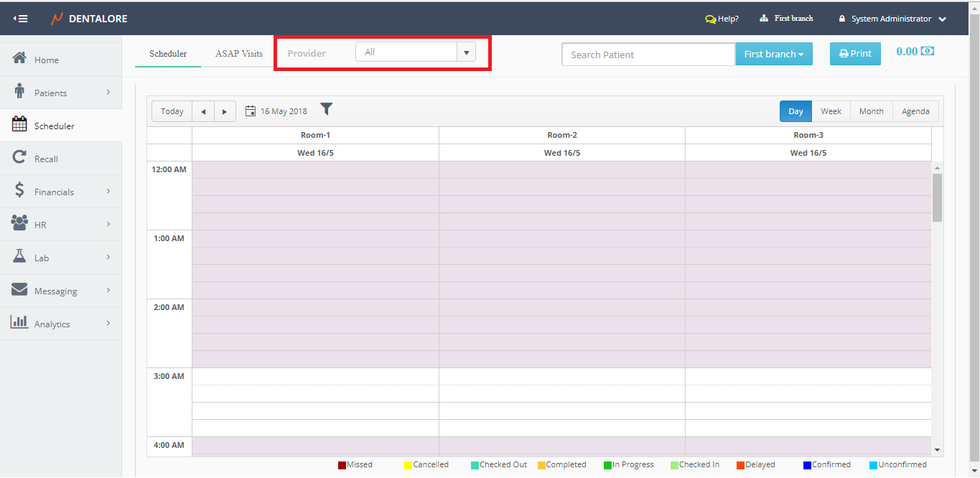Open Recall from sidebar refresh icon

[20, 158]
